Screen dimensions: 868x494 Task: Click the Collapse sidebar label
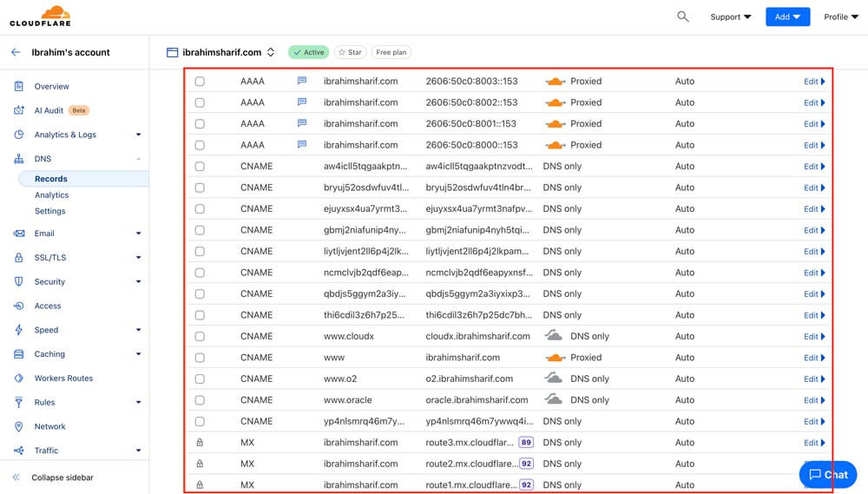tap(62, 478)
